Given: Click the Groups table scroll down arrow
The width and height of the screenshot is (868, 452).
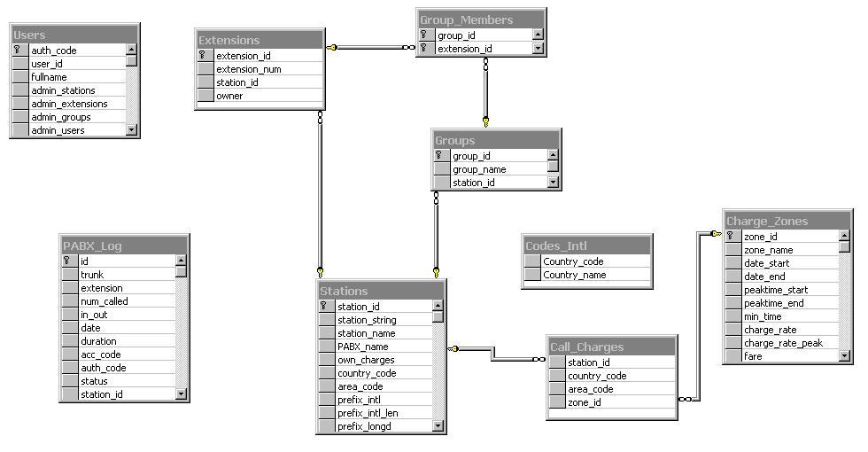Looking at the screenshot, I should [x=554, y=183].
